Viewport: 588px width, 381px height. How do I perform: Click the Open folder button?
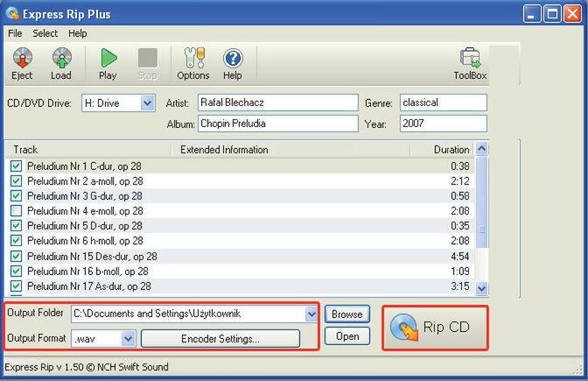(x=346, y=336)
